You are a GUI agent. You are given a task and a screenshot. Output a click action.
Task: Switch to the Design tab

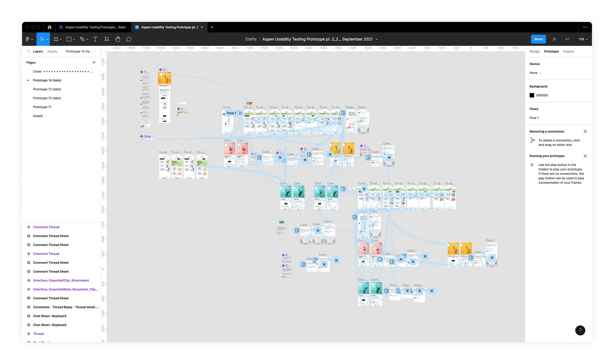(534, 51)
